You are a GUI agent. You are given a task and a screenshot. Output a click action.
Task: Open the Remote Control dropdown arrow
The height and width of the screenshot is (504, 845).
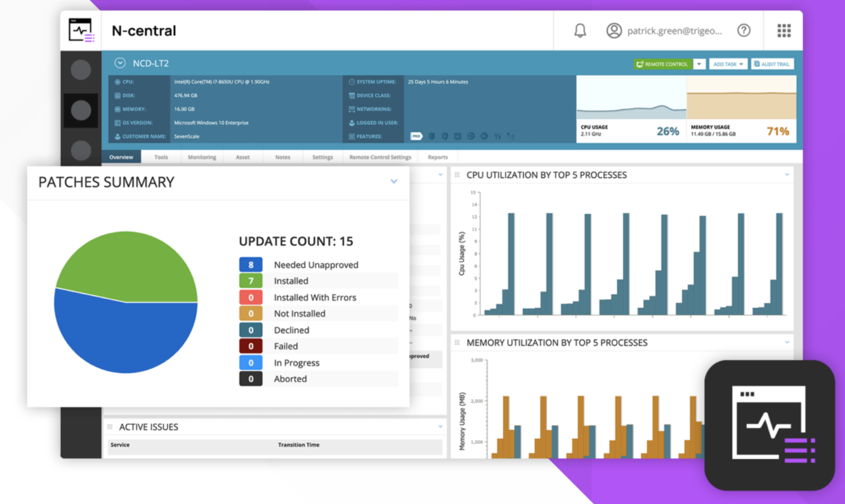click(x=699, y=64)
